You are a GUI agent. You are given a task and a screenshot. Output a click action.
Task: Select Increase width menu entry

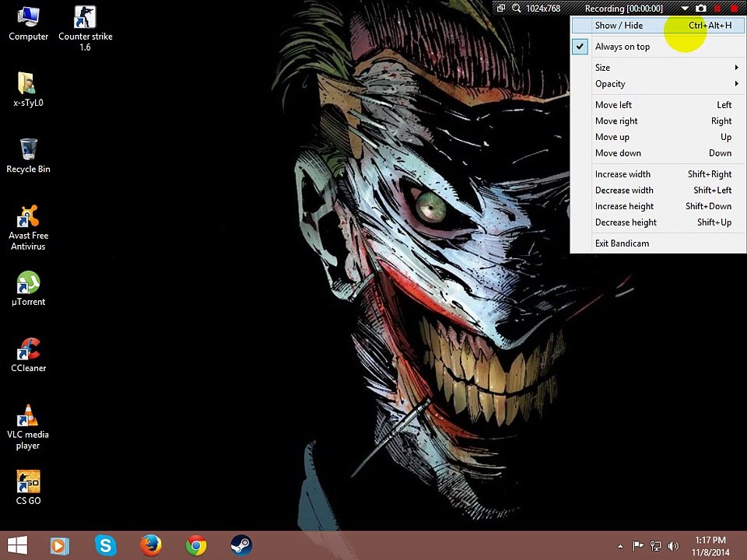point(658,174)
